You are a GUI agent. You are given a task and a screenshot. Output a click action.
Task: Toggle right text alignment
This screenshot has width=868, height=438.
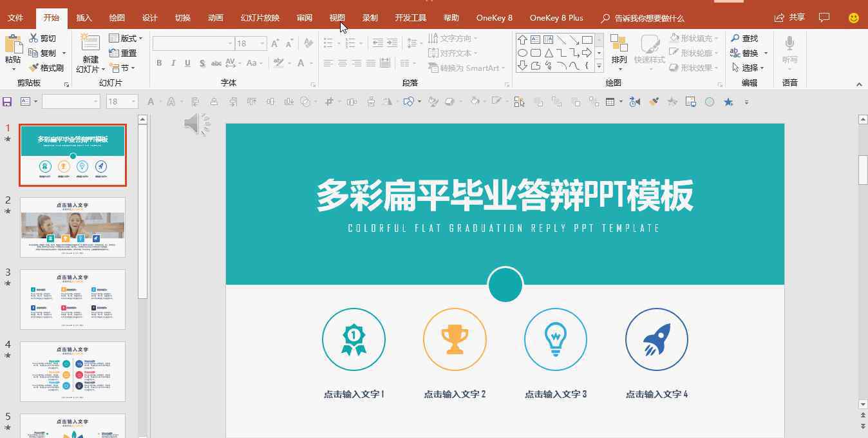click(357, 63)
